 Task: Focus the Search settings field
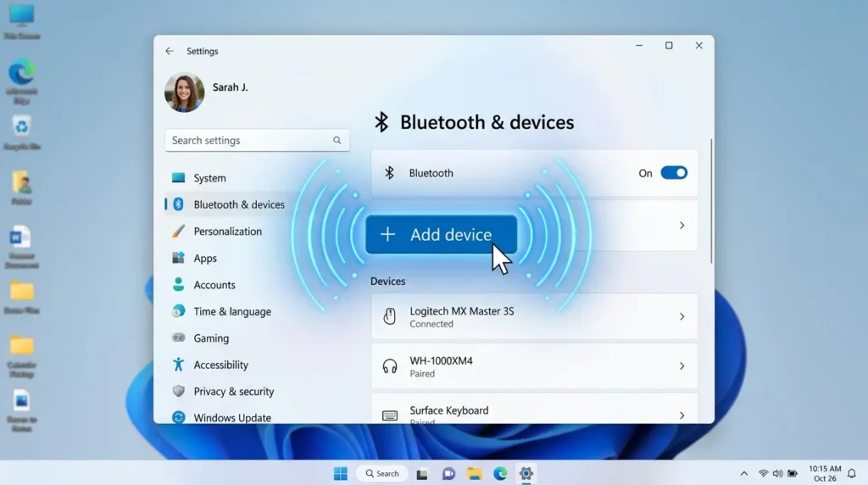[257, 140]
